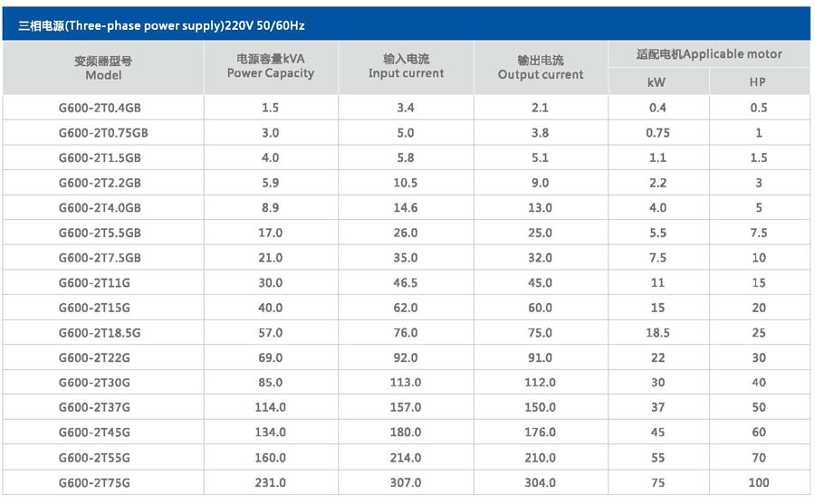Click the HP sub-column header
The width and height of the screenshot is (815, 504).
click(x=758, y=82)
